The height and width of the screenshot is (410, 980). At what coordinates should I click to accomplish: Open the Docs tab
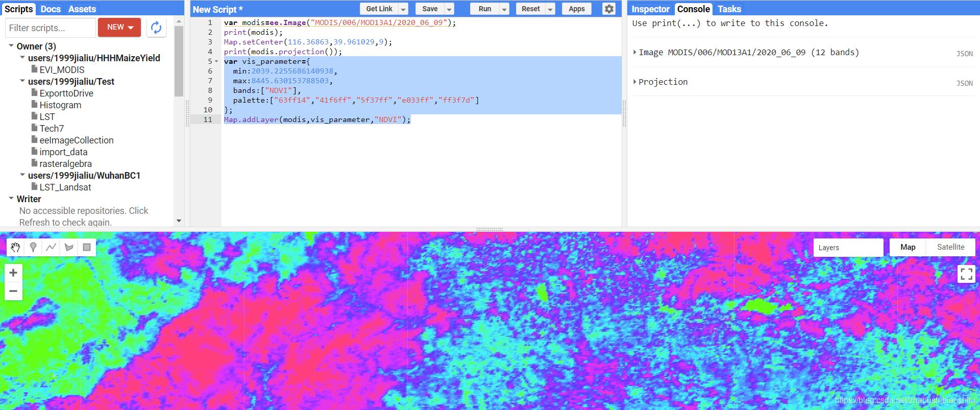(x=51, y=9)
